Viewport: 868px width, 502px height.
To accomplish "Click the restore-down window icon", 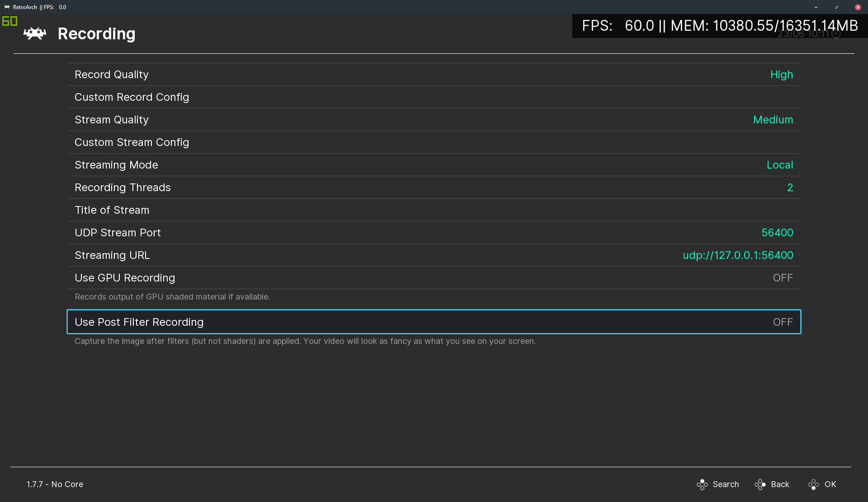I will click(x=836, y=7).
